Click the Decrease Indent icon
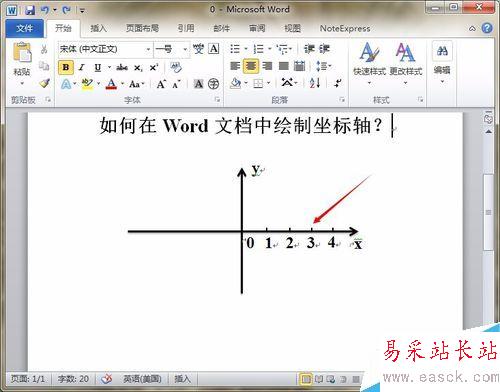Screen dimensions: 500x392 click(x=309, y=49)
